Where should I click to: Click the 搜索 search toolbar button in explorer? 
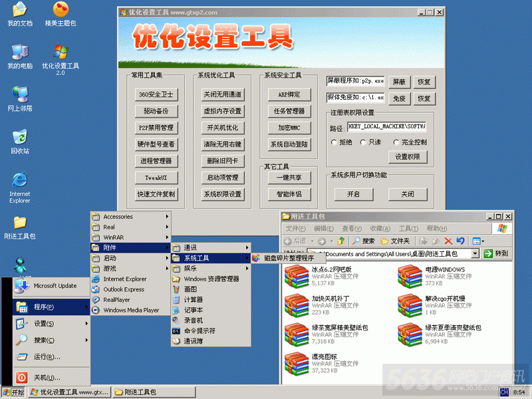coord(363,241)
